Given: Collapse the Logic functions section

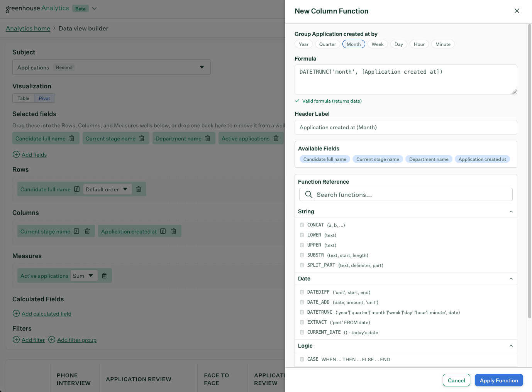Looking at the screenshot, I should (511, 346).
